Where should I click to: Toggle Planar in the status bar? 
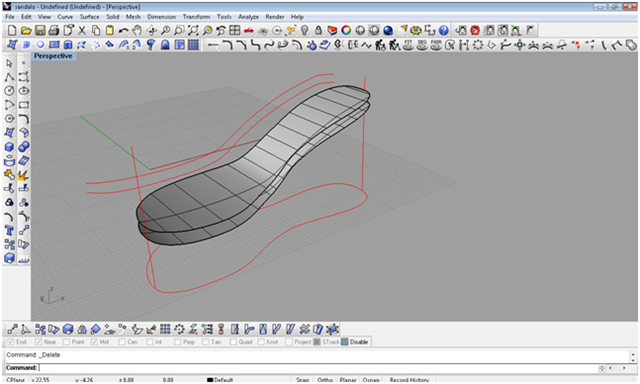(348, 380)
